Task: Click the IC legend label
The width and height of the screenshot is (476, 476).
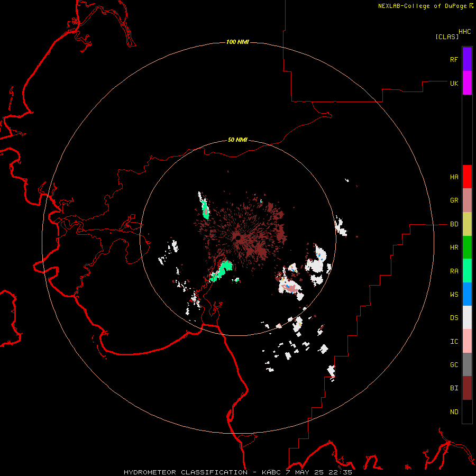Action: pyautogui.click(x=454, y=342)
